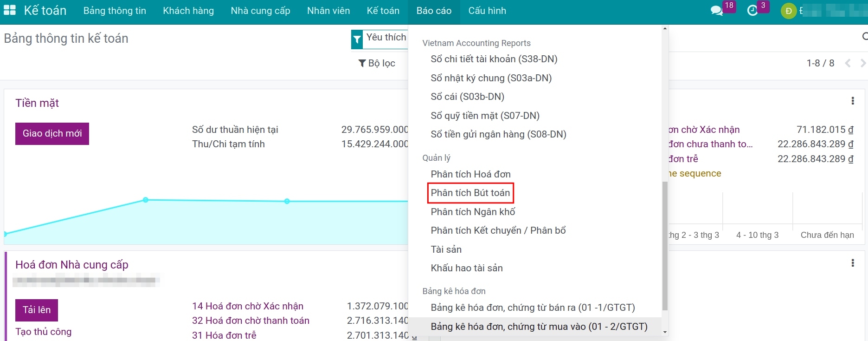Expand the Bộ lọc filter dropdown
Screen dimensions: 868x341
(377, 63)
